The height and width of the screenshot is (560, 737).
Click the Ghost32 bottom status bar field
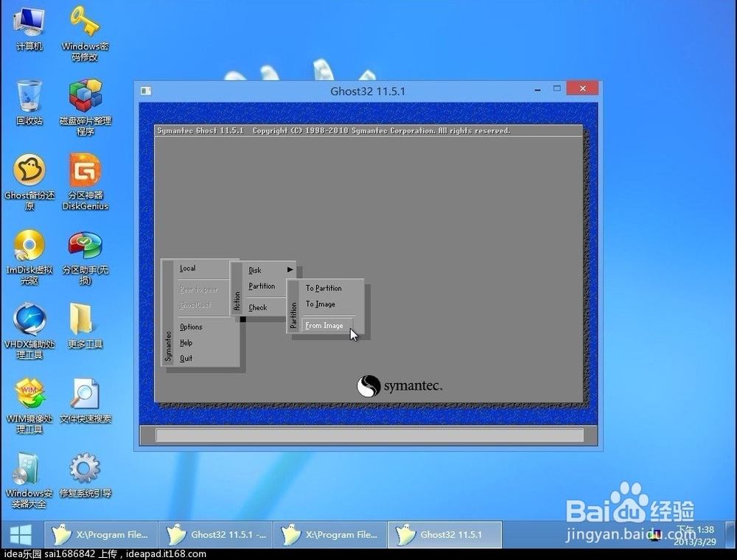click(x=370, y=435)
